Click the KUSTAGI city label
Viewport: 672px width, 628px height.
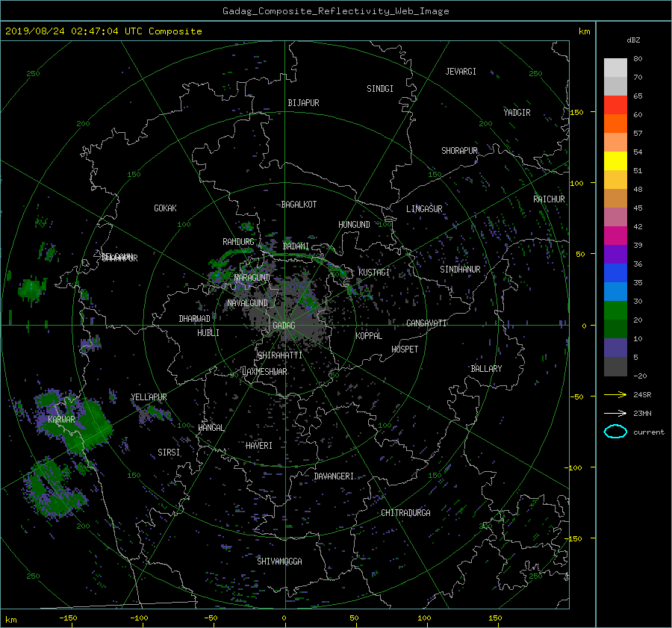coord(374,273)
